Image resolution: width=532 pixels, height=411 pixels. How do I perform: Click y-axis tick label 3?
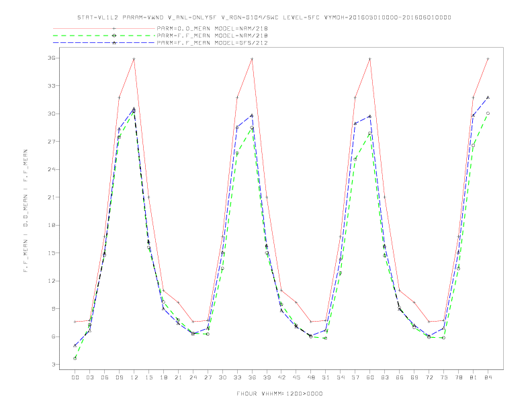tap(53, 365)
